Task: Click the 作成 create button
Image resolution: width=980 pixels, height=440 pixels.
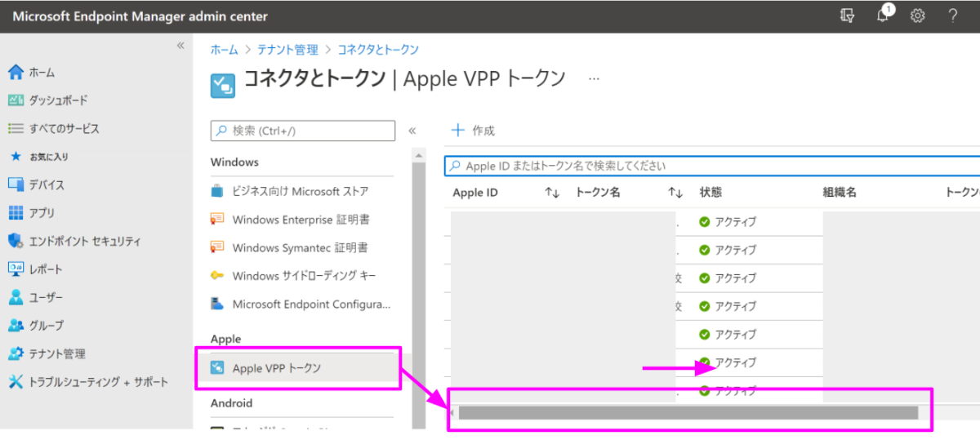Action: coord(474,131)
